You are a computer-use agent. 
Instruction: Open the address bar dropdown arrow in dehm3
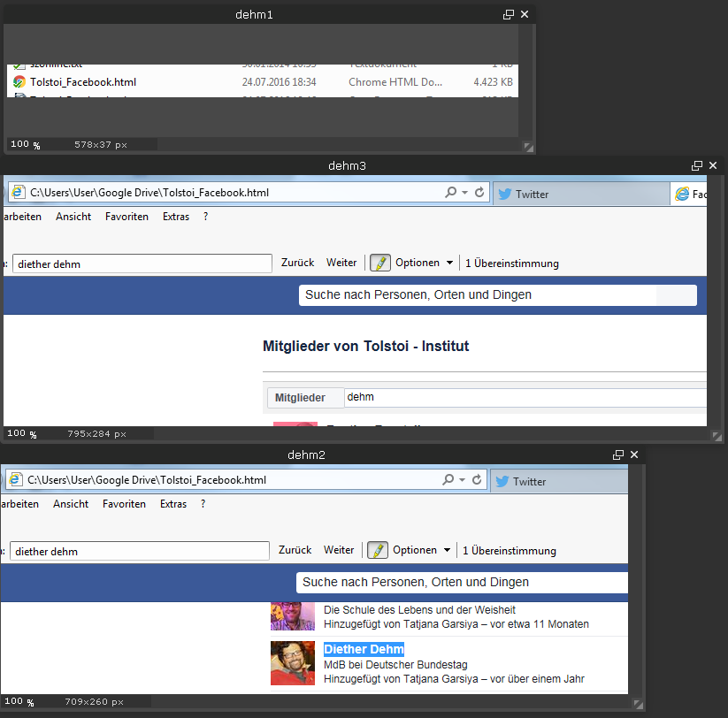click(464, 193)
